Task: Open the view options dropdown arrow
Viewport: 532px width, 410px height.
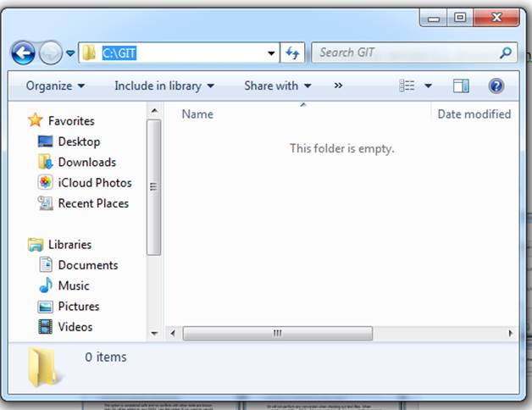Action: coord(428,86)
